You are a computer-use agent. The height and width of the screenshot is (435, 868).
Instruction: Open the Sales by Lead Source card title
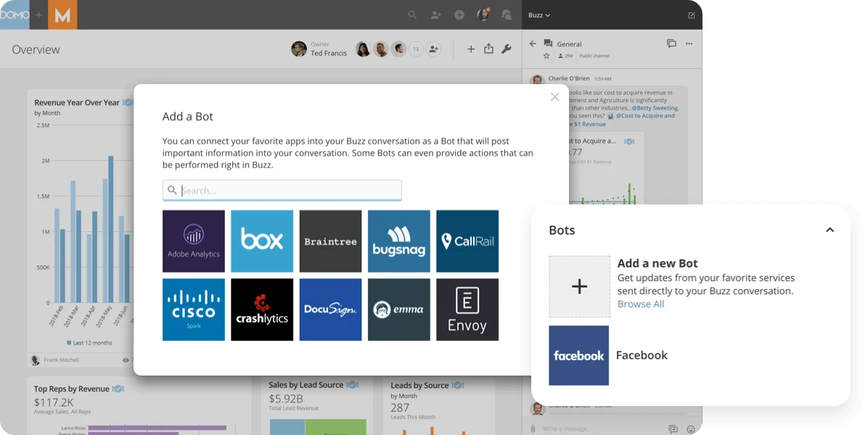tap(306, 385)
